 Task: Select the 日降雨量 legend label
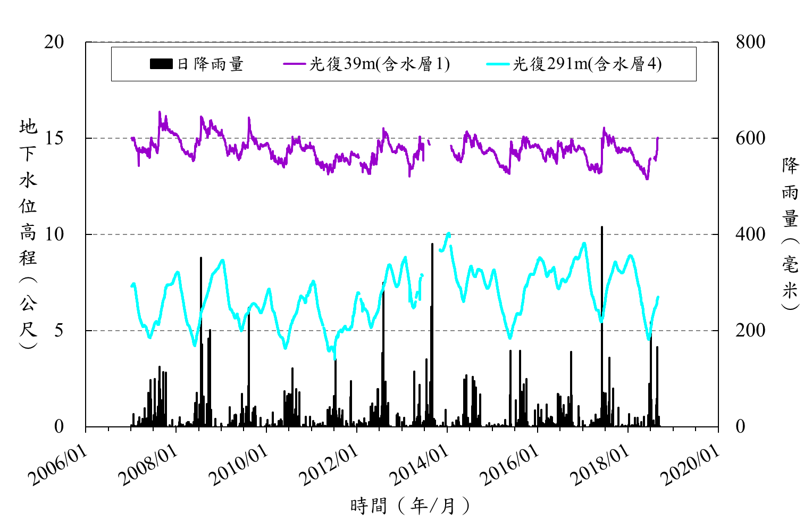click(x=210, y=64)
